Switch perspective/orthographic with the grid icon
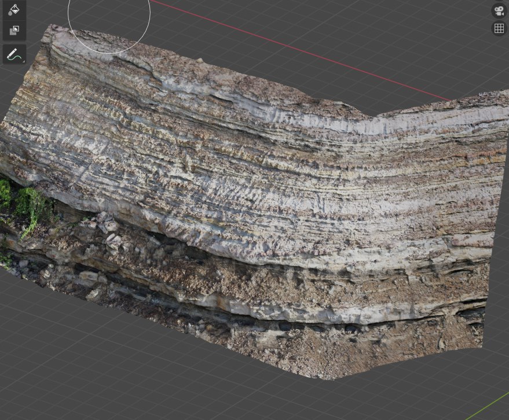509x420 pixels. (x=499, y=28)
